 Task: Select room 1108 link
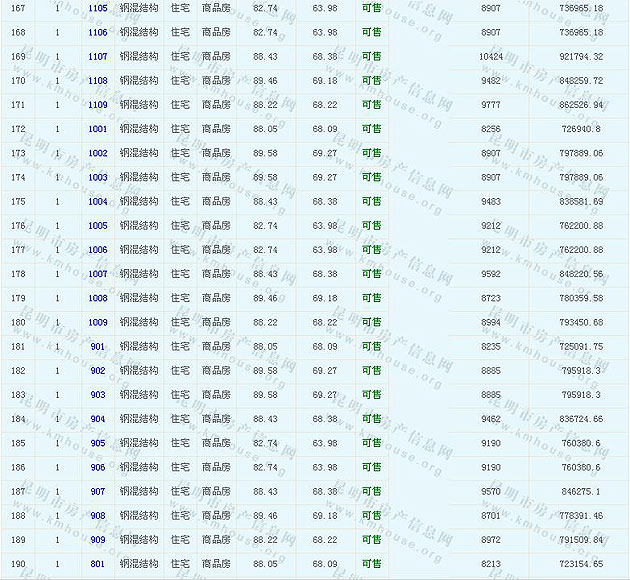coord(97,80)
